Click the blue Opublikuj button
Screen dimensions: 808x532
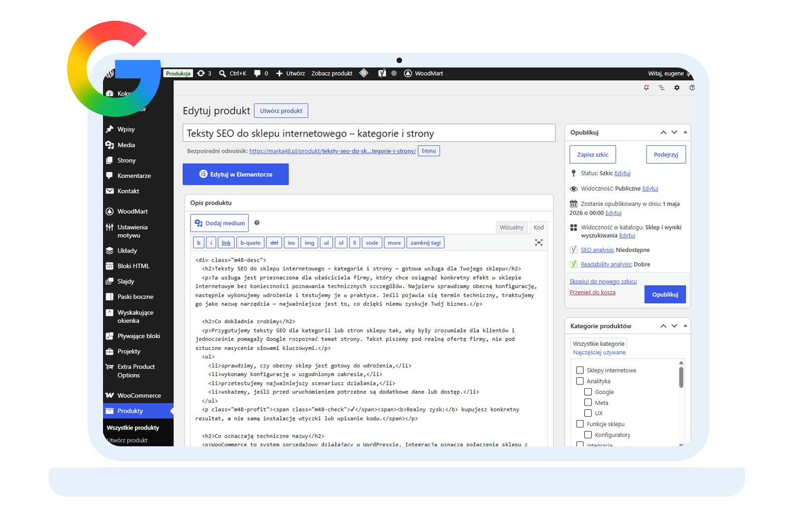(x=665, y=295)
